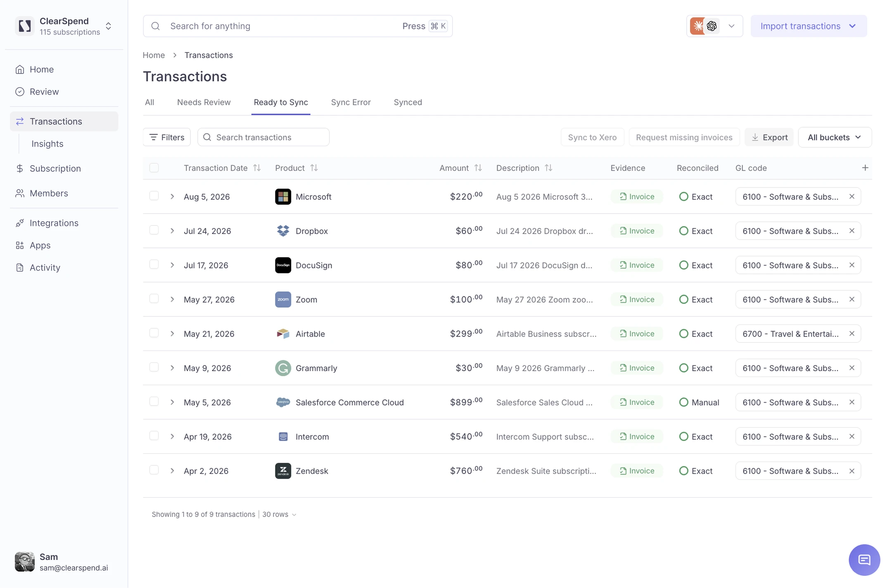The width and height of the screenshot is (892, 588).
Task: Check the Salesforce transaction checkbox
Action: (x=154, y=401)
